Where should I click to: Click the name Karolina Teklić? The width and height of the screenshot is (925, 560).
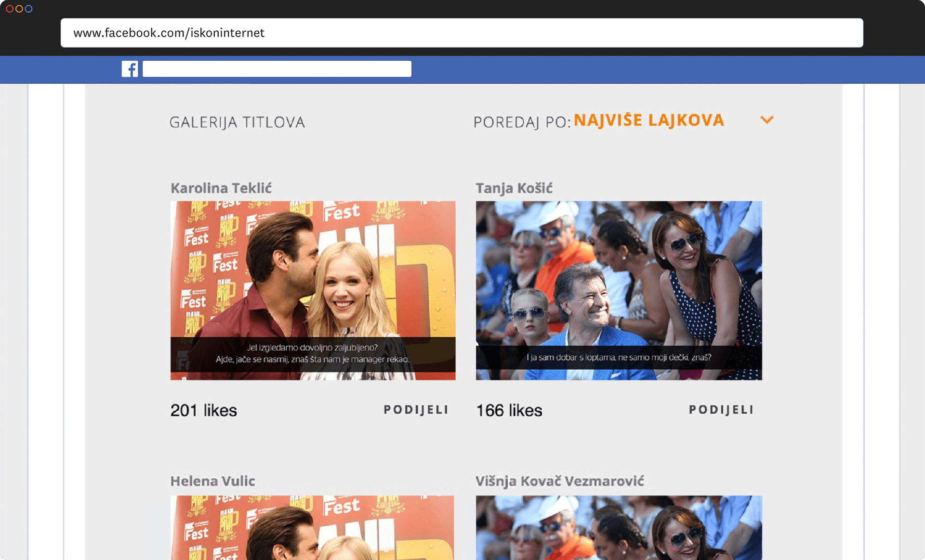pos(221,188)
